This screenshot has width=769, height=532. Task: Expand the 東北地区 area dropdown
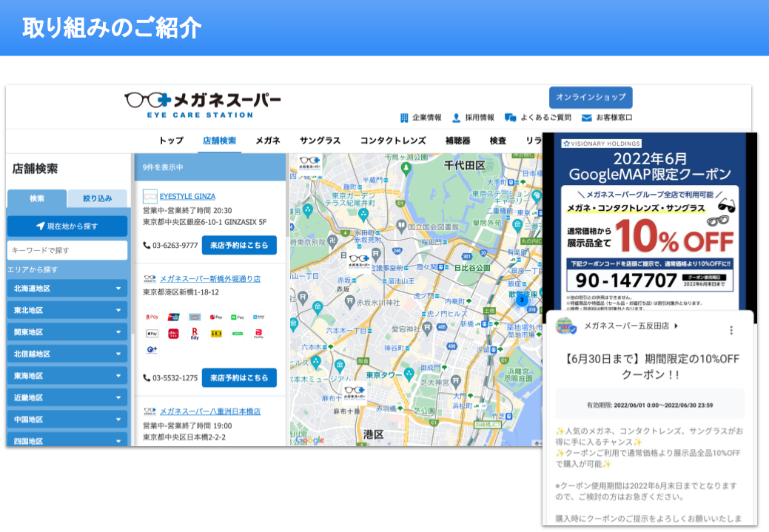click(x=67, y=310)
